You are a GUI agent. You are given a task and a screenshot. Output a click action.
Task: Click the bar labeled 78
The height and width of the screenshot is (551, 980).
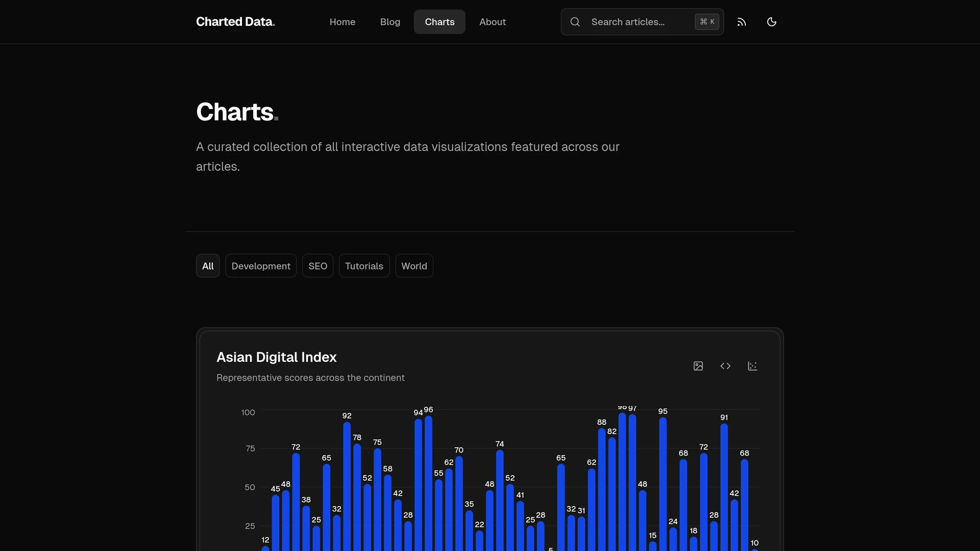tap(357, 497)
